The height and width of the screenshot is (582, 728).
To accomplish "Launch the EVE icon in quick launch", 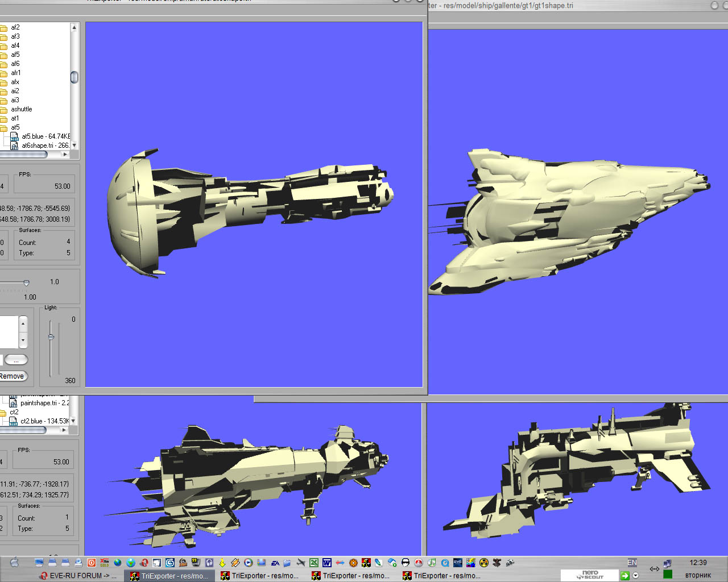I will pos(458,563).
